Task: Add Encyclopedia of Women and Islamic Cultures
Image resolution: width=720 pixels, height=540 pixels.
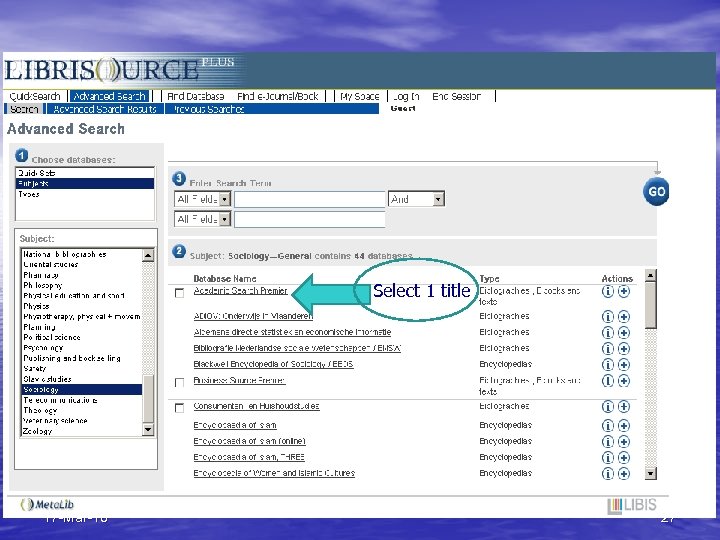Action: [x=624, y=473]
